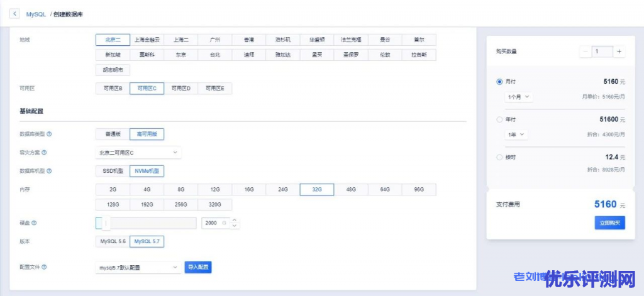The image size is (644, 296).
Task: Select the 上海二 region tab
Action: click(x=180, y=40)
